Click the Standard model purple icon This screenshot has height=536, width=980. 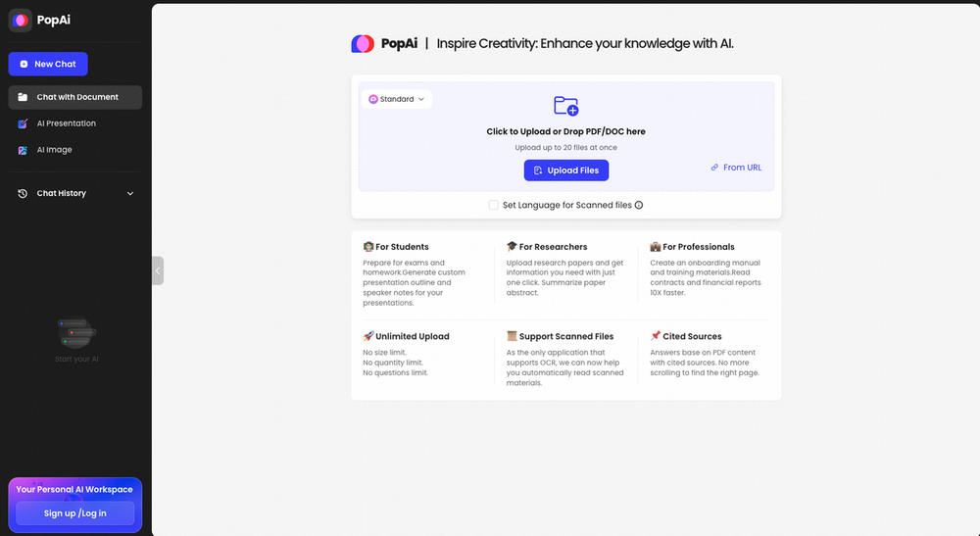pos(373,99)
